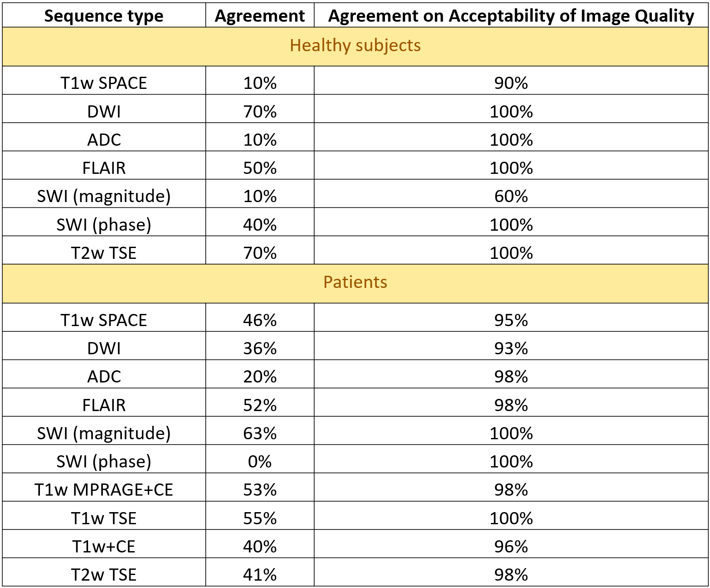
Task: Click the "Patients" section banner
Action: 355,282
